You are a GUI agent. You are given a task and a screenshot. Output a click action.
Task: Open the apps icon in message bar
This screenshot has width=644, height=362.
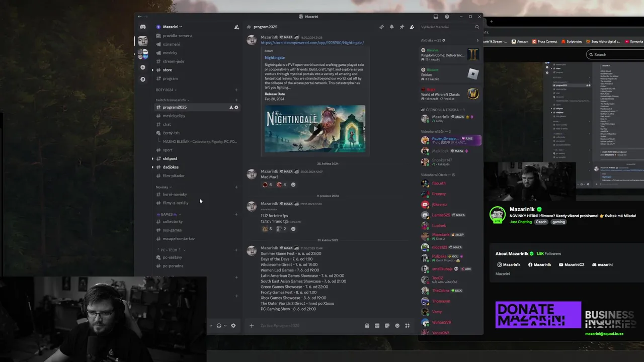(408, 325)
